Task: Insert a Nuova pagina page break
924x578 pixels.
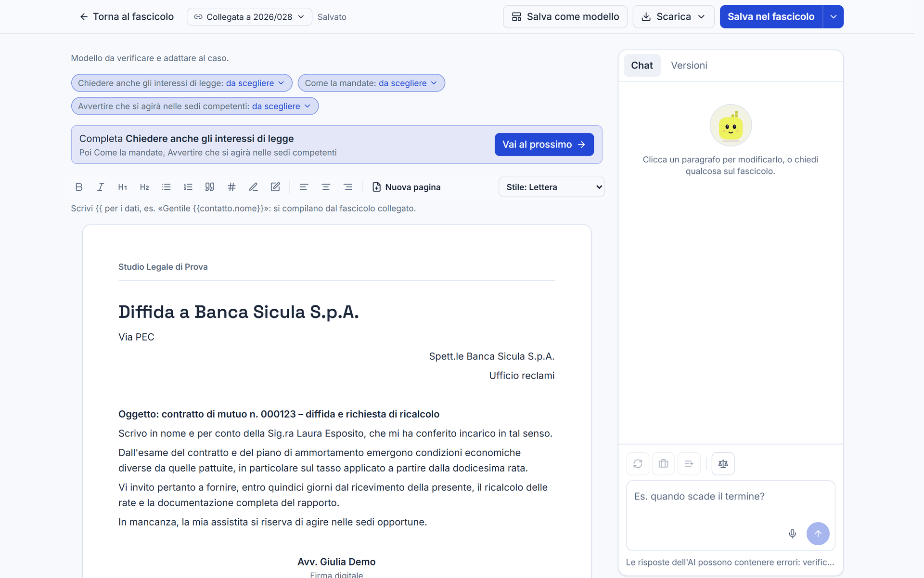Action: [x=407, y=187]
